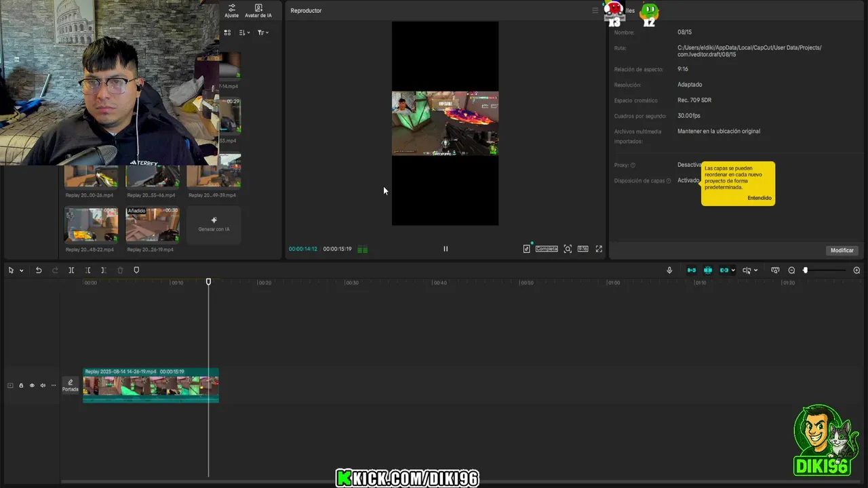Split clip at playhead

coord(71,270)
